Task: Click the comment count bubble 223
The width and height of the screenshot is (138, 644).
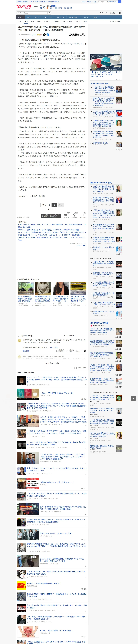Action: click(34, 35)
